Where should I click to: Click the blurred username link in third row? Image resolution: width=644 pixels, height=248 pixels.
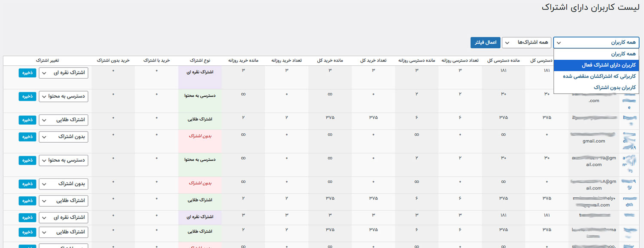629,117
